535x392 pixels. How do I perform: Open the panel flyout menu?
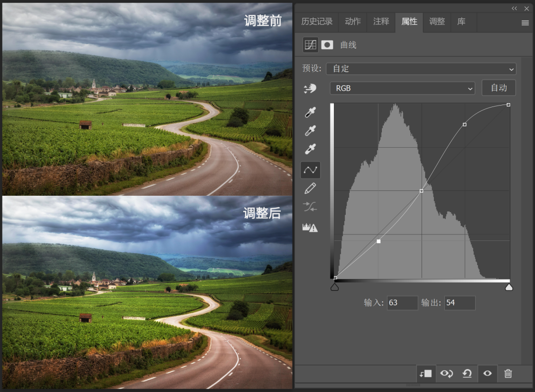tap(525, 23)
